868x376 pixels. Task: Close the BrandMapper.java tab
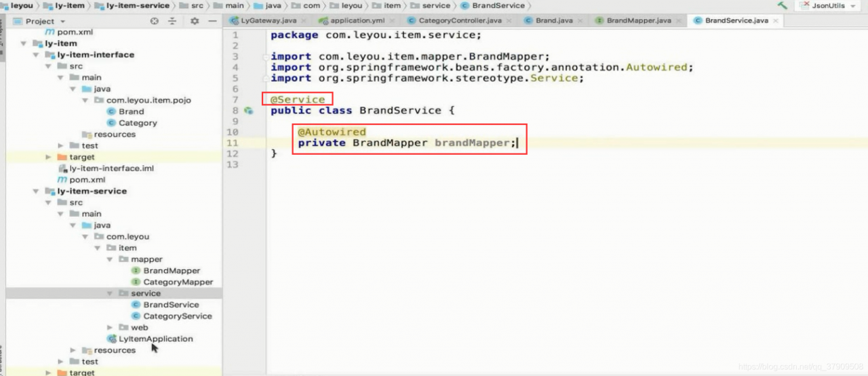tap(679, 21)
